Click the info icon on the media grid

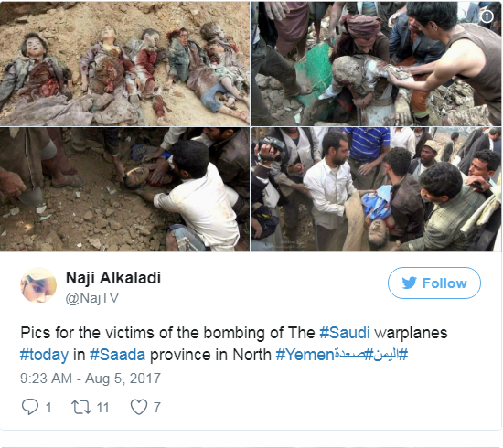point(487,16)
